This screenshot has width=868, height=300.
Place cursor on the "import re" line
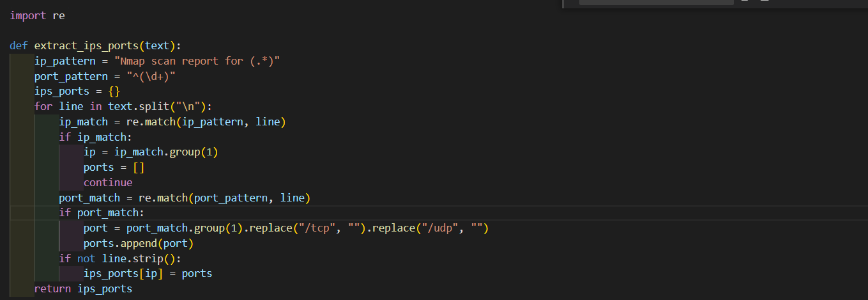[37, 15]
